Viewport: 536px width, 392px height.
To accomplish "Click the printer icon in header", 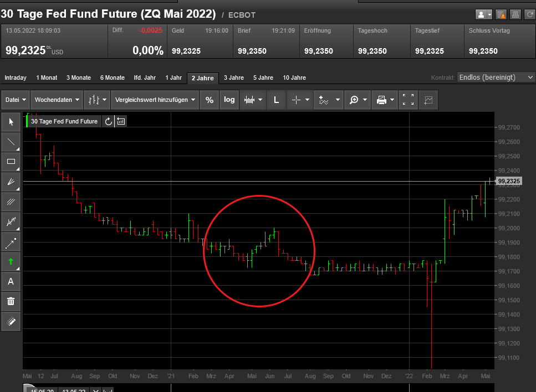I will coord(514,15).
